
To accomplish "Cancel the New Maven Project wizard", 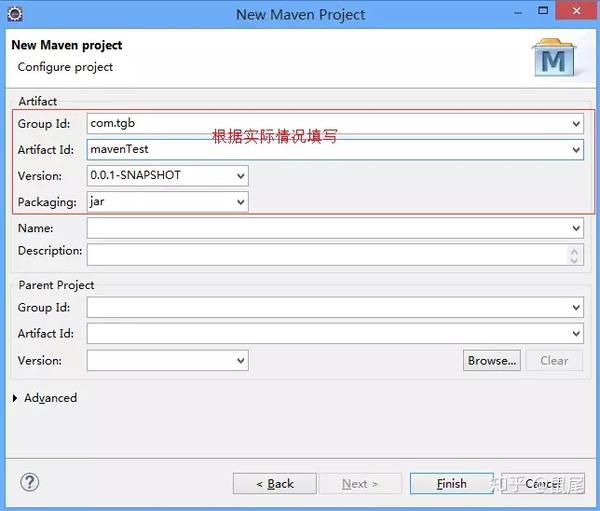I will (x=543, y=483).
